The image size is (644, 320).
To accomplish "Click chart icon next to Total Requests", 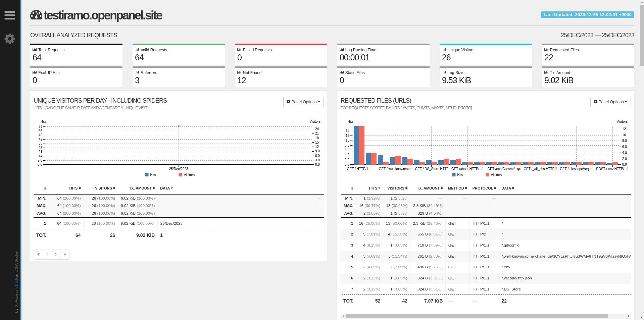I will (35, 50).
